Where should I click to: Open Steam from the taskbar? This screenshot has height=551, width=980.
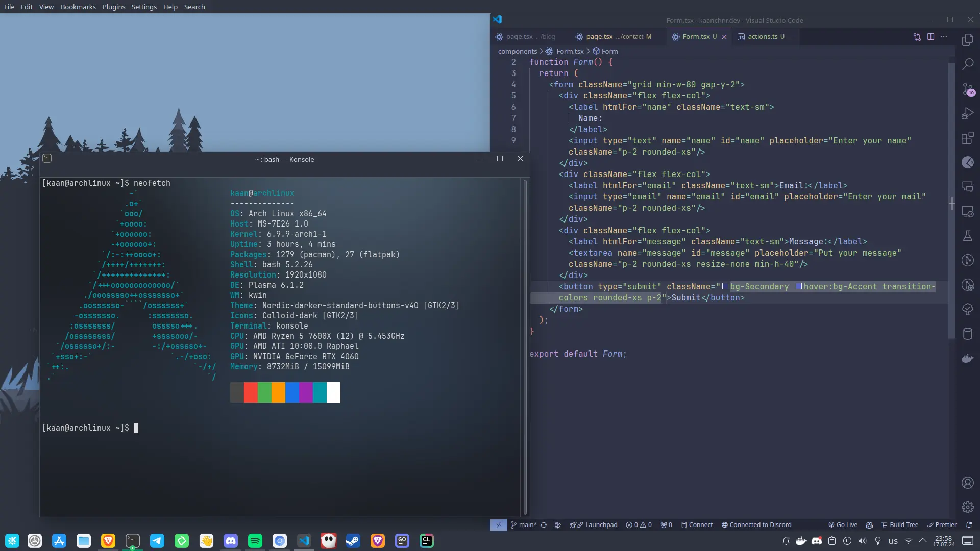point(353,541)
